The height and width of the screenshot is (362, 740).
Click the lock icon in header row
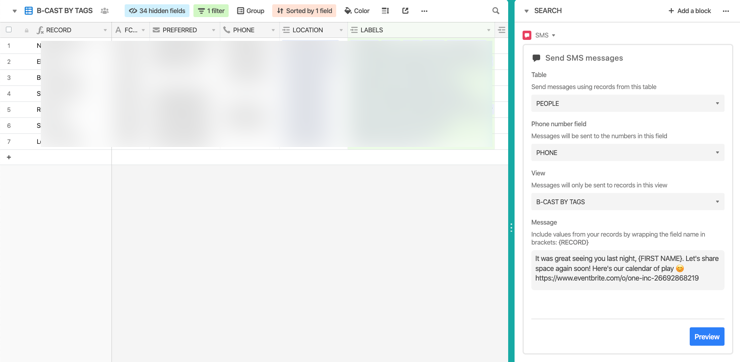26,30
